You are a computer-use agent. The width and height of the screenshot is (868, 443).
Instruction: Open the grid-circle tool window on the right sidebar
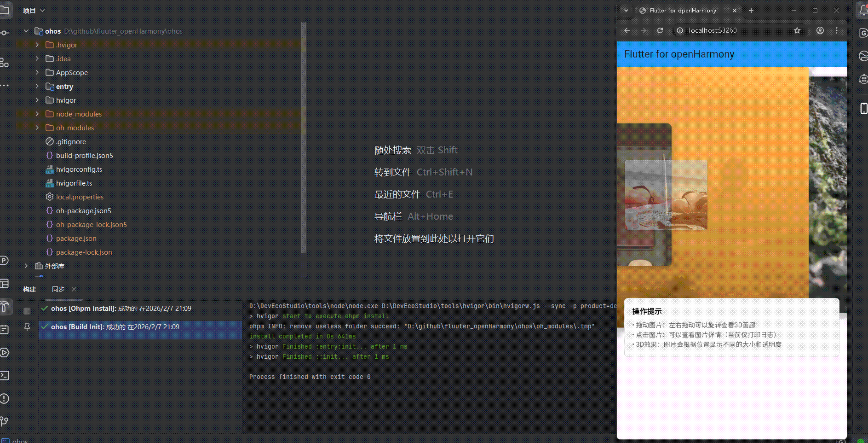tap(863, 79)
